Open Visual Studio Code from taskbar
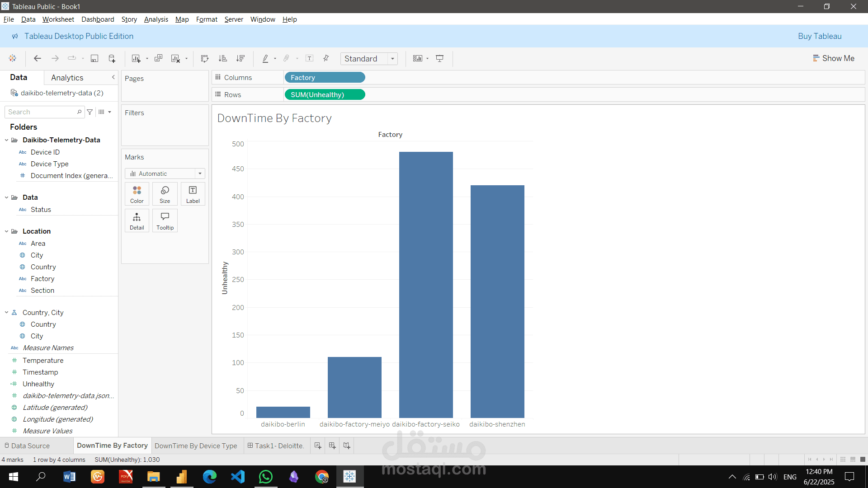This screenshot has height=488, width=868. tap(238, 477)
